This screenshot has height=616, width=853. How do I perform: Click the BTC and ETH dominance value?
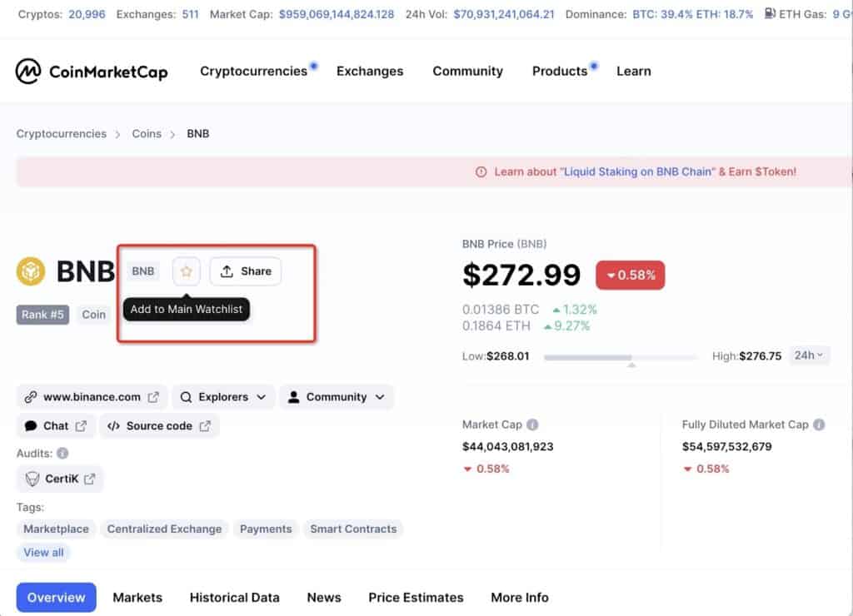(x=693, y=14)
